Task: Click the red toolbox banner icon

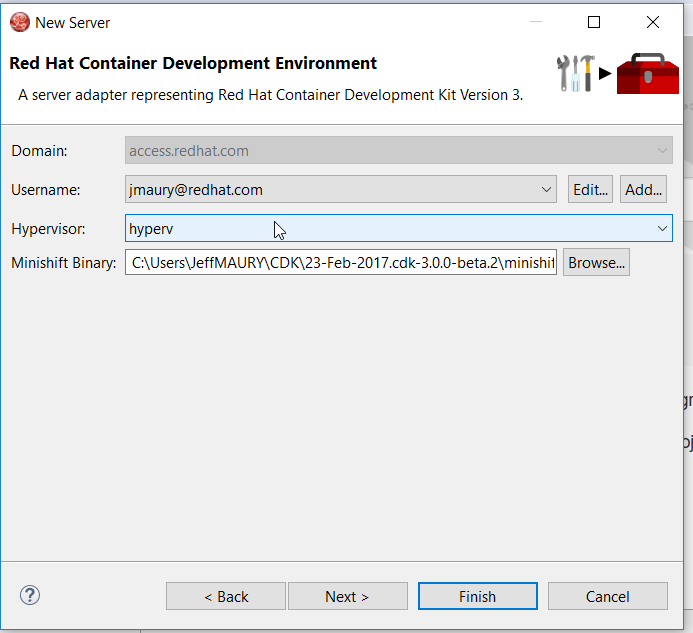Action: [647, 73]
